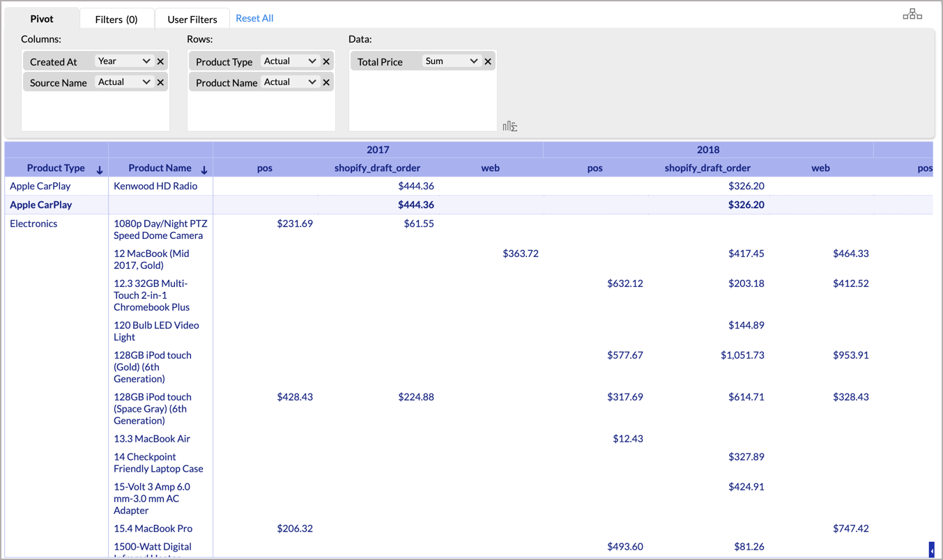Open the Source Name Actual dropdown
943x560 pixels.
pos(124,82)
